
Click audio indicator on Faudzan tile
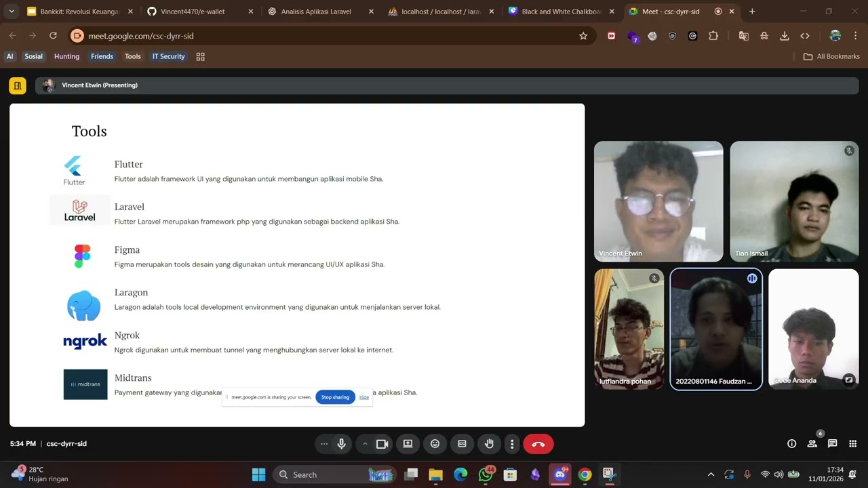point(752,279)
